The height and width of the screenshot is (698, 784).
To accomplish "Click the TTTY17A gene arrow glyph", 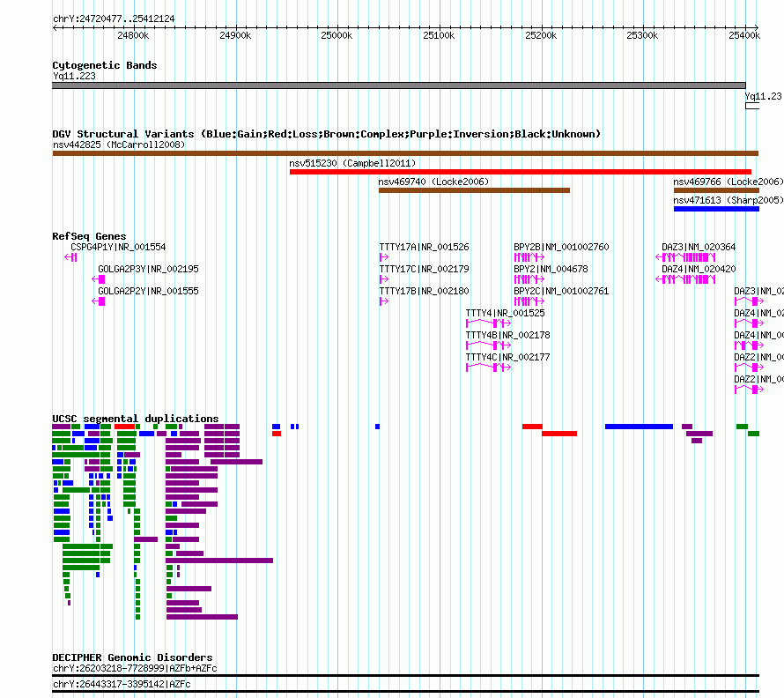I will point(383,257).
